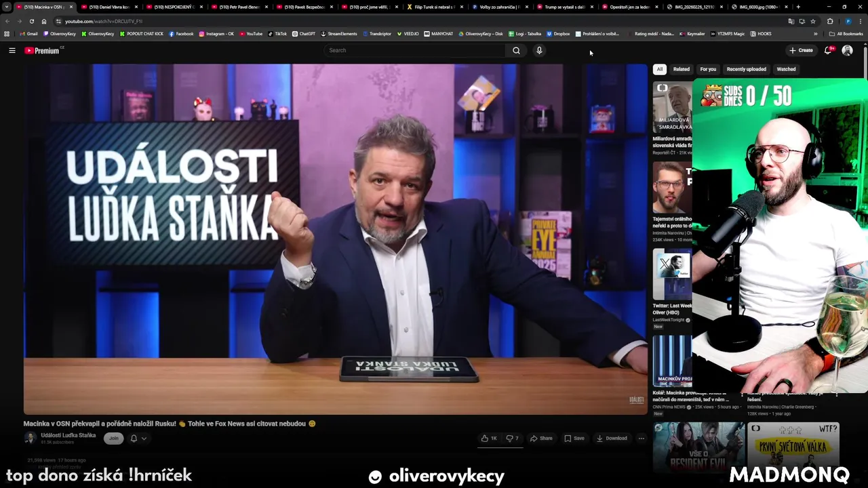Viewport: 868px width, 488px height.
Task: Download the current video
Action: (612, 439)
